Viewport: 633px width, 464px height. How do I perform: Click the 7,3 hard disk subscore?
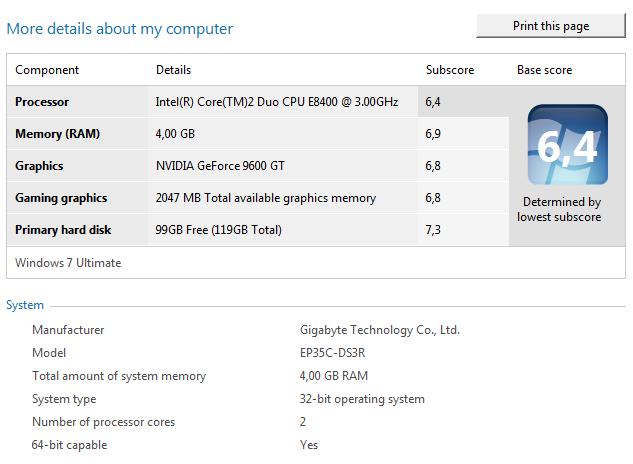433,230
